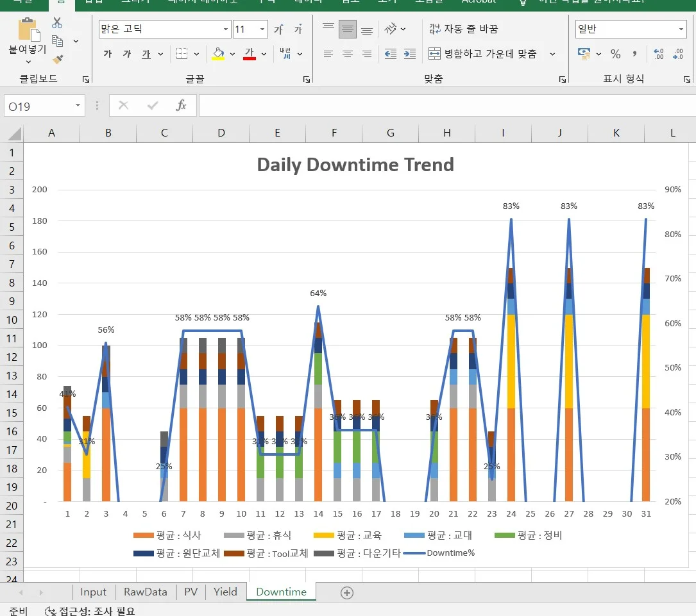Increase the font size
Image resolution: width=696 pixels, height=616 pixels.
tap(278, 29)
